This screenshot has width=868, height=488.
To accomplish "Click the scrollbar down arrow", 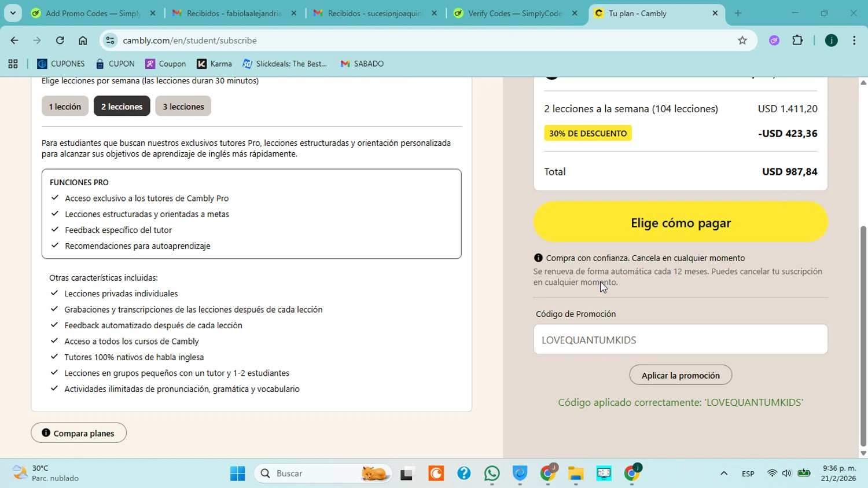I will click(x=863, y=453).
